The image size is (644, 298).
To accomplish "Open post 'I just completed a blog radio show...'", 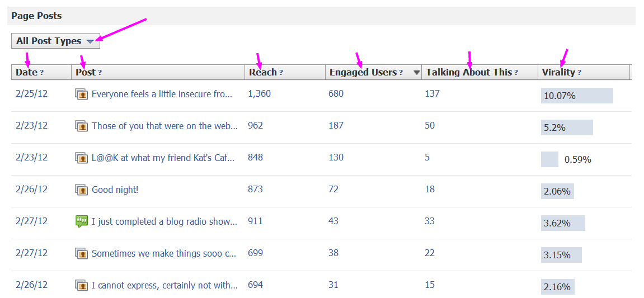I will pyautogui.click(x=164, y=221).
